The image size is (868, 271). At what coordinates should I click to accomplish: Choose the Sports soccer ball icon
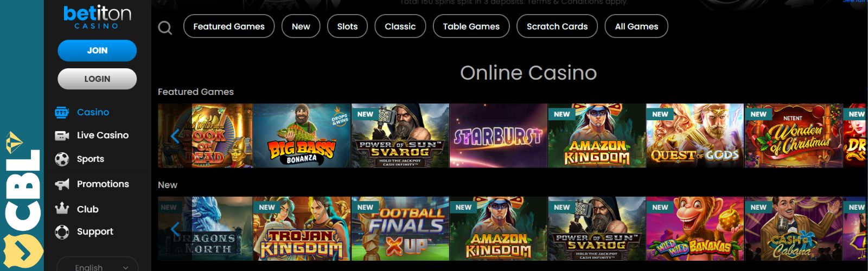pos(62,159)
